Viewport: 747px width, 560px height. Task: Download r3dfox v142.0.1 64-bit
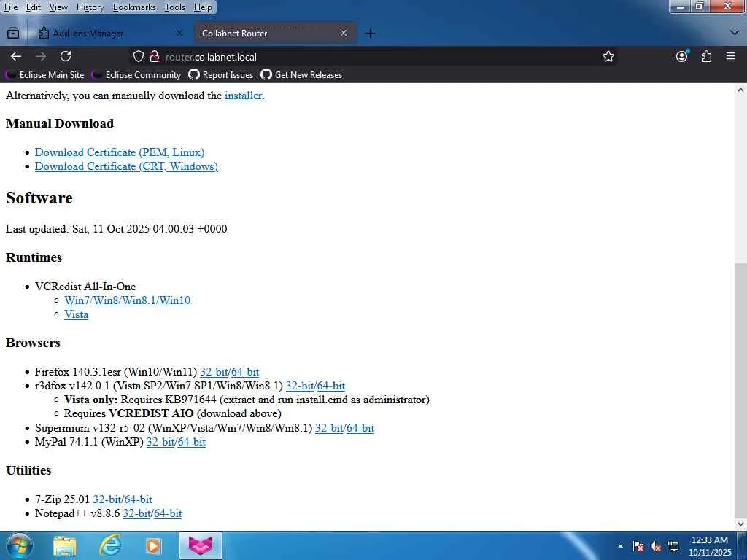click(331, 386)
